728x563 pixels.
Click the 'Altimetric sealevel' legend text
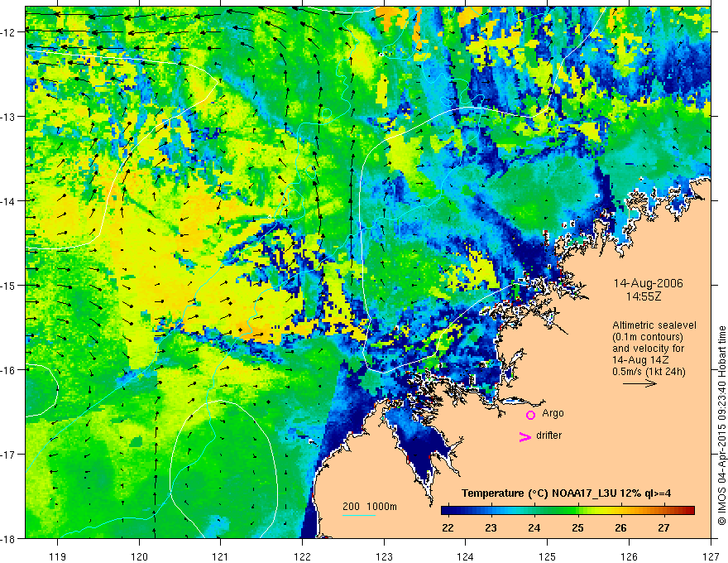(x=654, y=325)
